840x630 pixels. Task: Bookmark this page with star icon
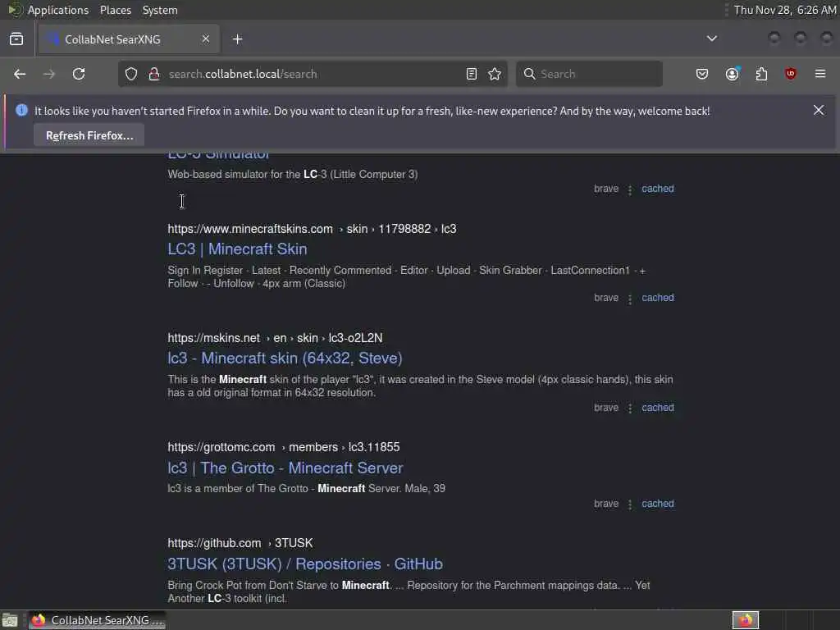(495, 74)
